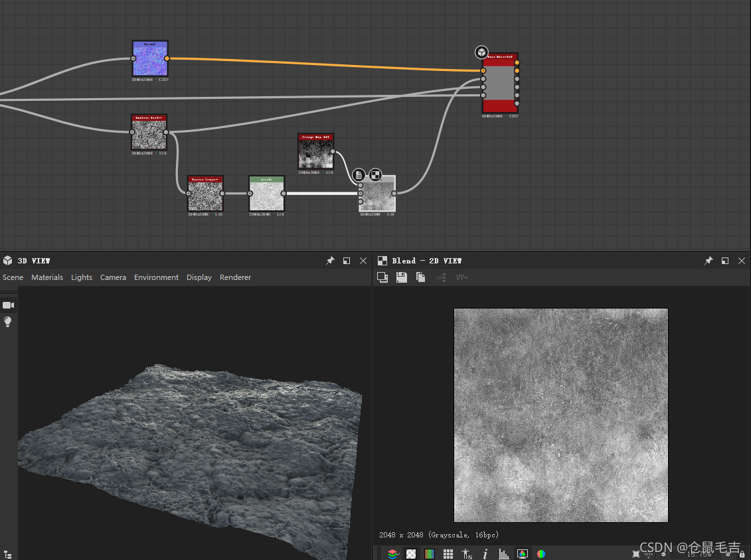Click the layered channels icon in bottom toolbar
The width and height of the screenshot is (751, 560).
pyautogui.click(x=392, y=554)
